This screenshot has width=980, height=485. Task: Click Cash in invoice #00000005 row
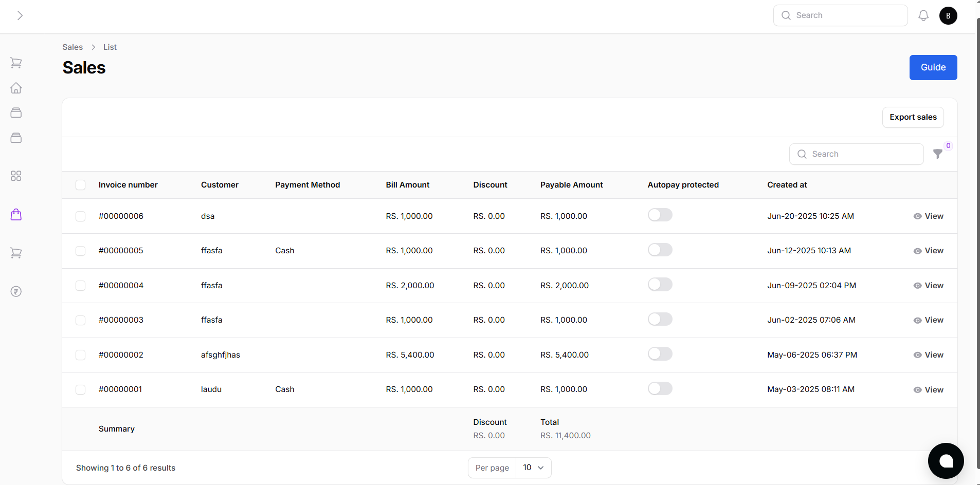(285, 251)
